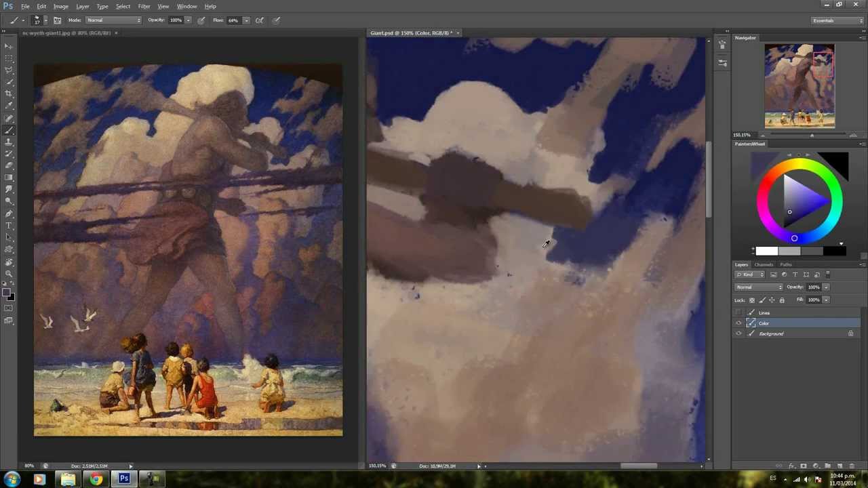Screen dimensions: 868x488
Task: Open the blending Mode dropdown in options bar
Action: pos(113,20)
